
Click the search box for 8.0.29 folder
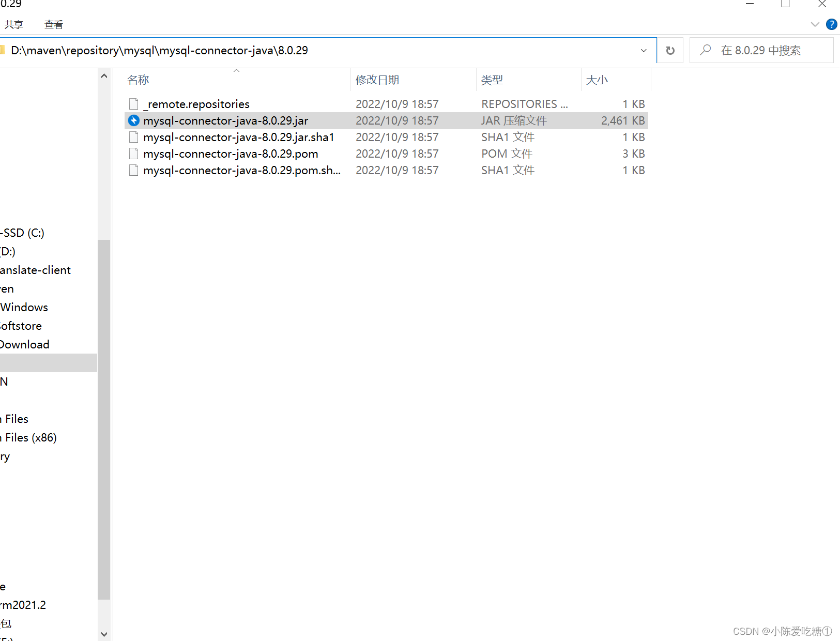[761, 50]
